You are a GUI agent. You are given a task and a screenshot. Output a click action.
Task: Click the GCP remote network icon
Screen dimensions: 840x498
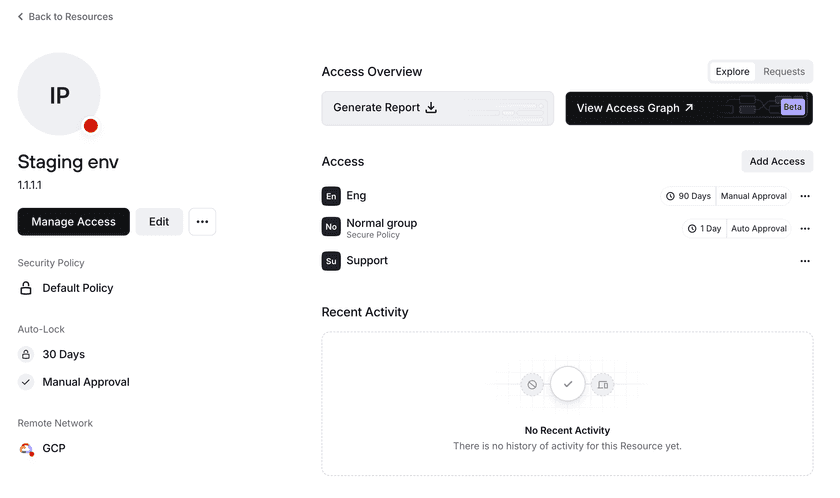27,449
